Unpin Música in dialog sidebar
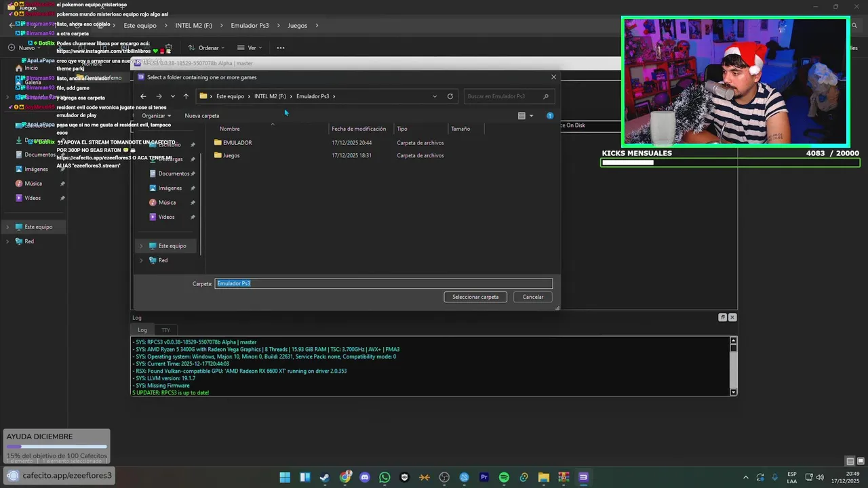868x488 pixels. 193,203
